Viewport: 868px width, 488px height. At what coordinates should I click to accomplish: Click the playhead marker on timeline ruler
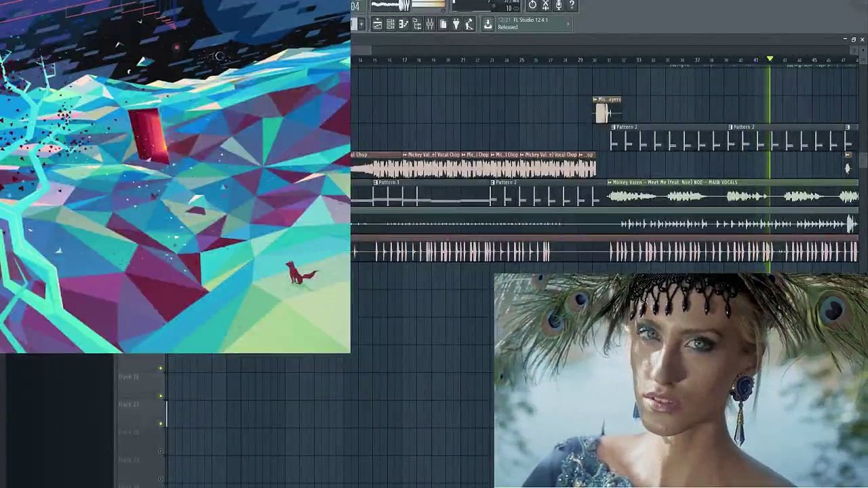coord(770,60)
